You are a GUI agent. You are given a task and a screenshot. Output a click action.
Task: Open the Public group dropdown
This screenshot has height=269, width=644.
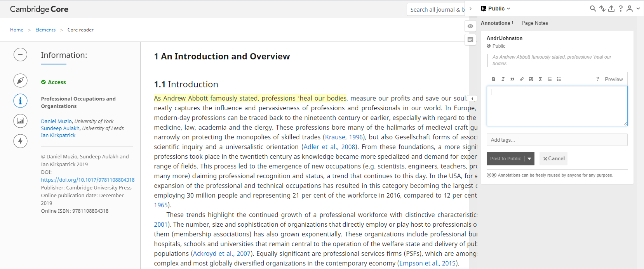496,9
